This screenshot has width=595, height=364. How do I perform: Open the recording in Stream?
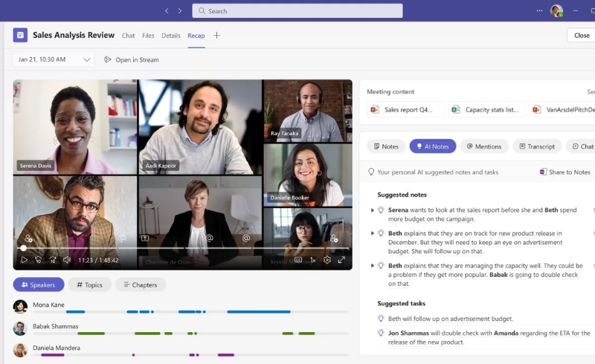click(132, 59)
